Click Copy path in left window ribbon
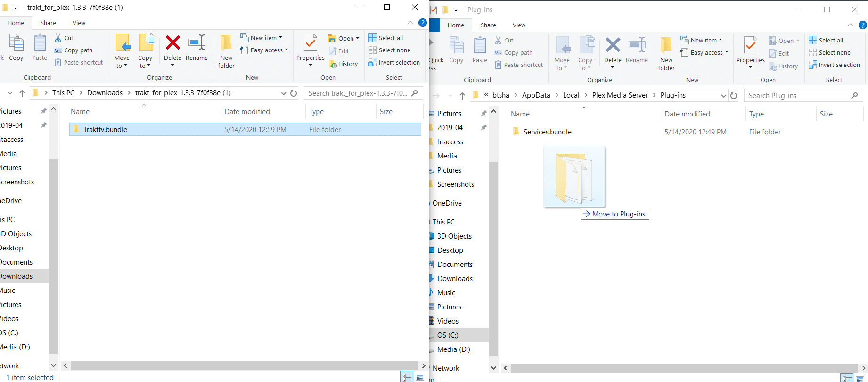This screenshot has height=382, width=868. pos(74,50)
